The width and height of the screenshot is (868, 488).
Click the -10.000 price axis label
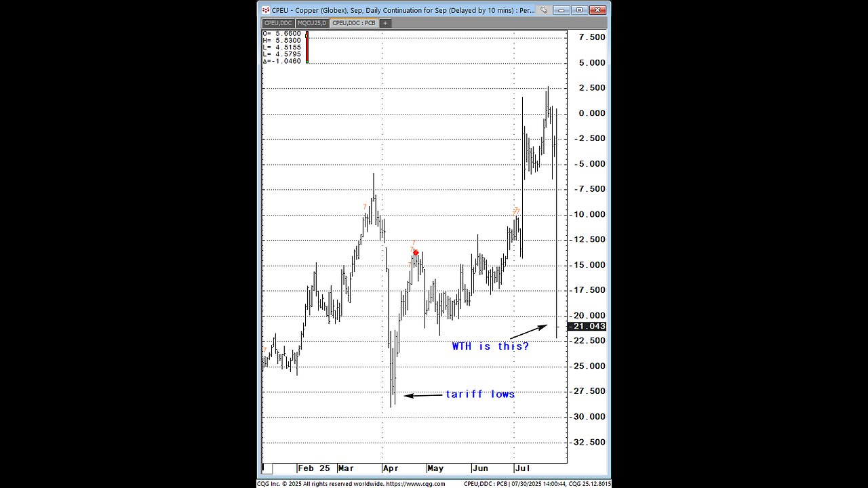pos(588,214)
